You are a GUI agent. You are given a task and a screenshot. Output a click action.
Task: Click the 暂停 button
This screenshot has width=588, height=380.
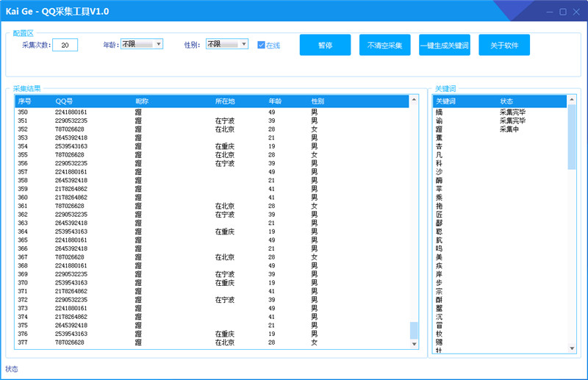tap(325, 45)
